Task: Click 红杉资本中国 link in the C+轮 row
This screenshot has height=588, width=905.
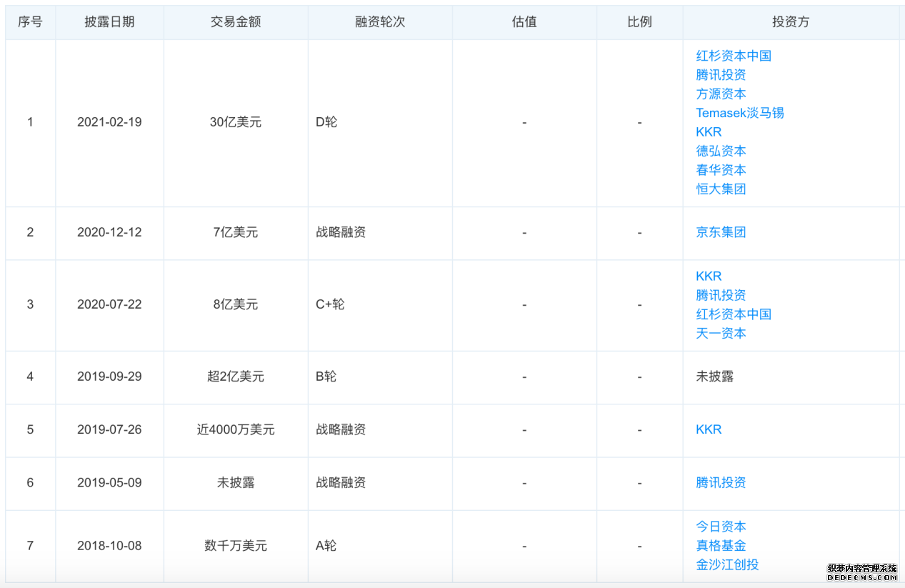Action: [734, 314]
